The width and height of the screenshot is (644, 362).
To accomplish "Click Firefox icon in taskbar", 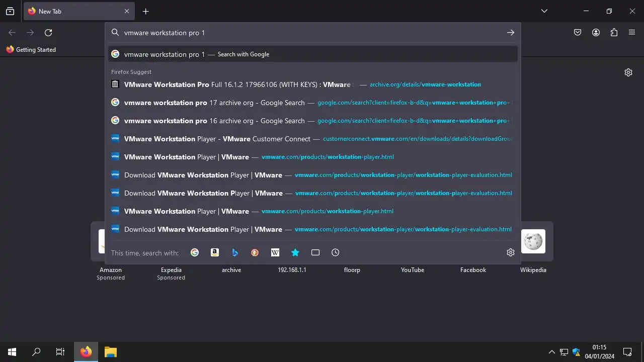I will [x=86, y=352].
